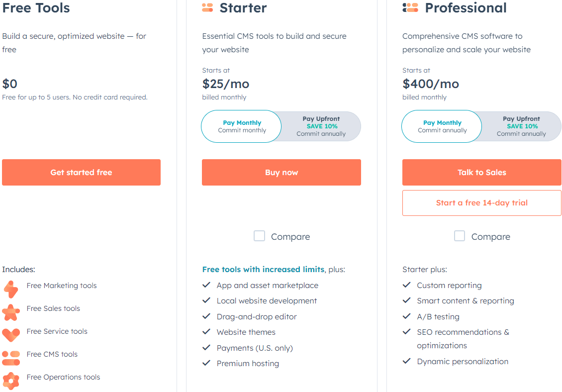Image resolution: width=562 pixels, height=392 pixels.
Task: Select Pay Monthly option for Starter
Action: pos(242,126)
